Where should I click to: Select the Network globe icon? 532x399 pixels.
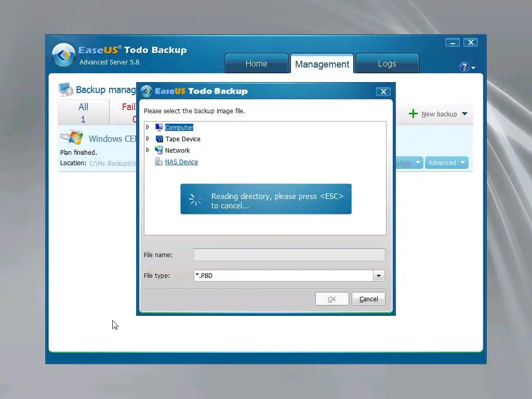tap(159, 150)
